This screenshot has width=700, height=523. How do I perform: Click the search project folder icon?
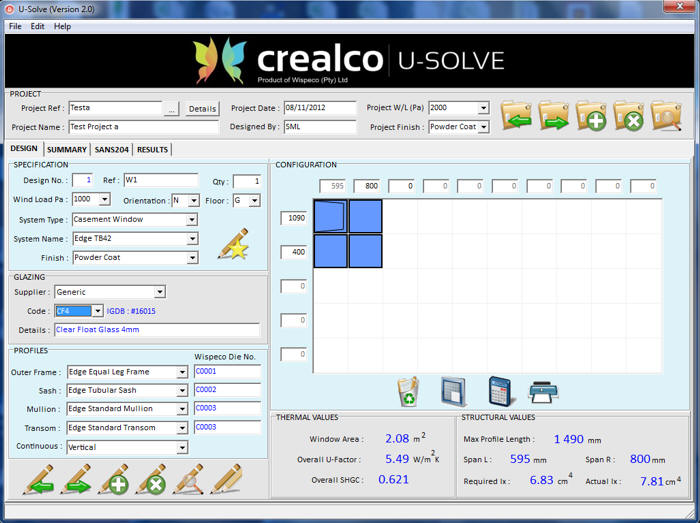pos(667,116)
